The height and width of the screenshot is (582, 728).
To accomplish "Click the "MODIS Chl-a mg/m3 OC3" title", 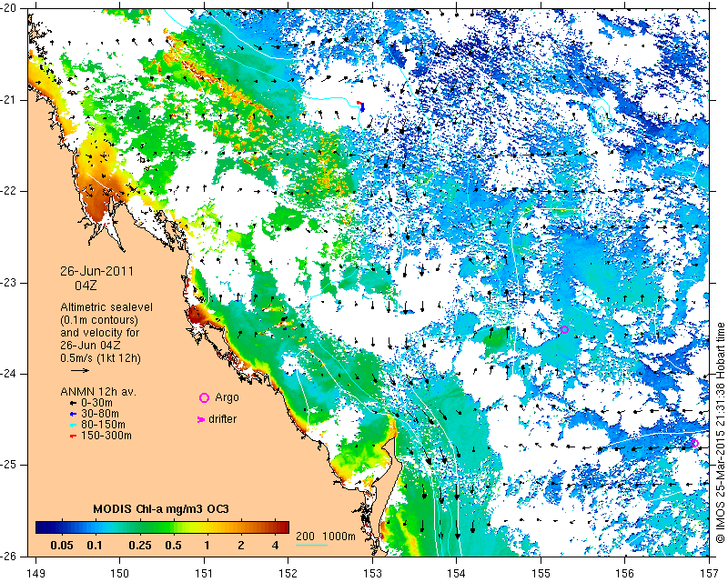I will 161,508.
